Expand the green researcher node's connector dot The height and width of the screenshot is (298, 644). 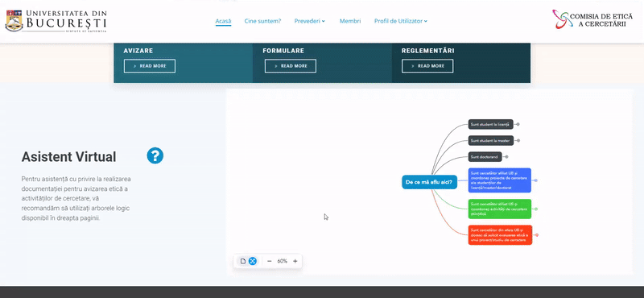536,209
